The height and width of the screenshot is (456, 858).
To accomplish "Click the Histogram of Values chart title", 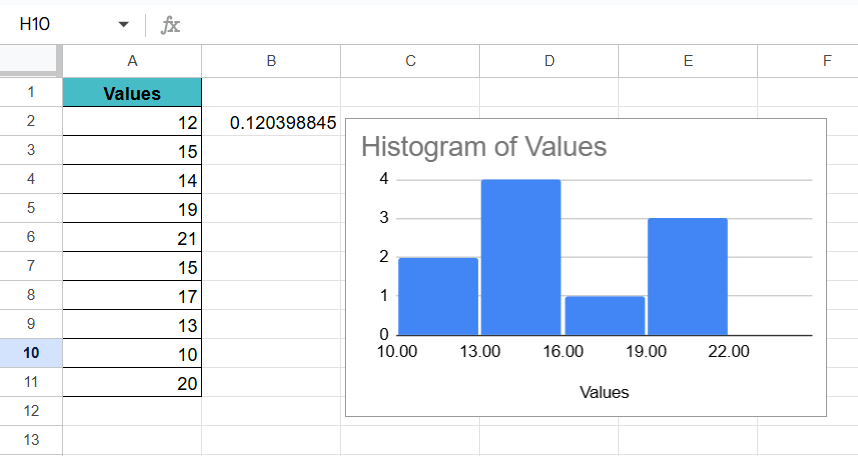I will point(484,147).
